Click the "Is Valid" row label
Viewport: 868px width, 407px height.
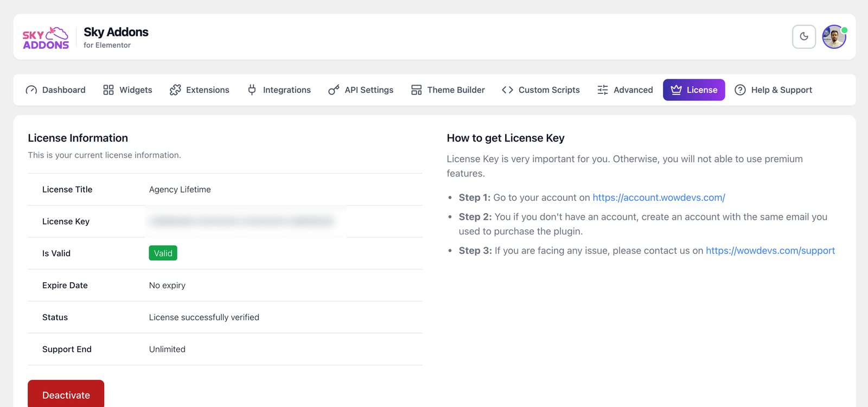click(x=56, y=253)
